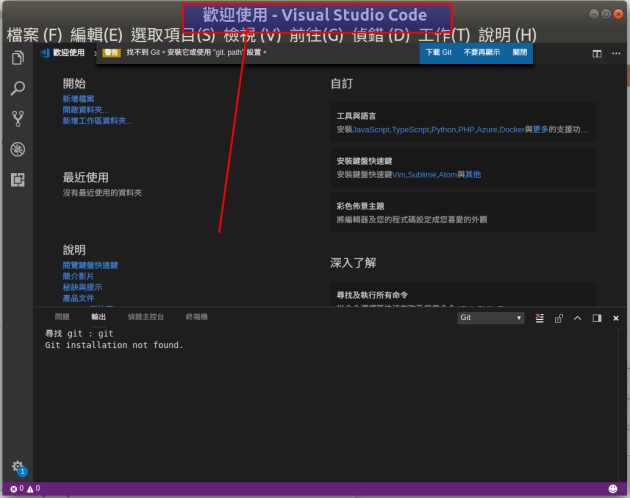This screenshot has height=498, width=630.
Task: Click the 關閉 notification button
Action: click(520, 53)
